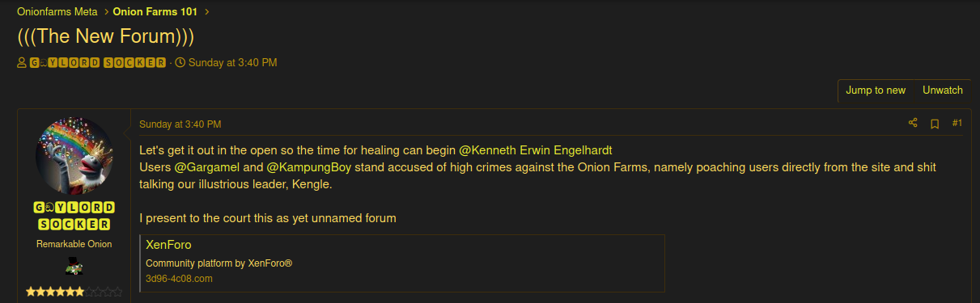Image resolution: width=980 pixels, height=303 pixels.
Task: Click the gold star rating row
Action: 74,291
